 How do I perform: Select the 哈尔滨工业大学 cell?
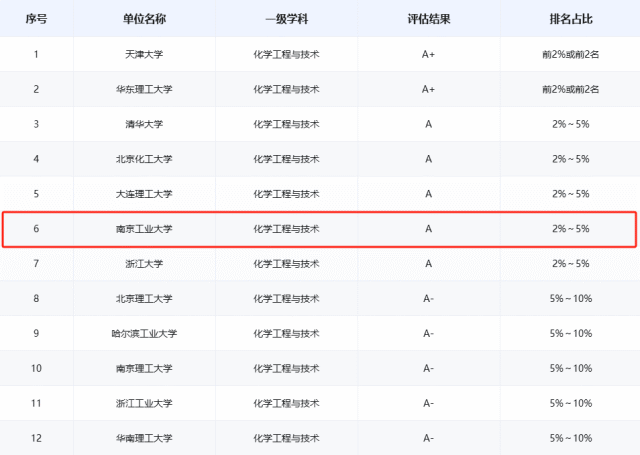[x=144, y=333]
